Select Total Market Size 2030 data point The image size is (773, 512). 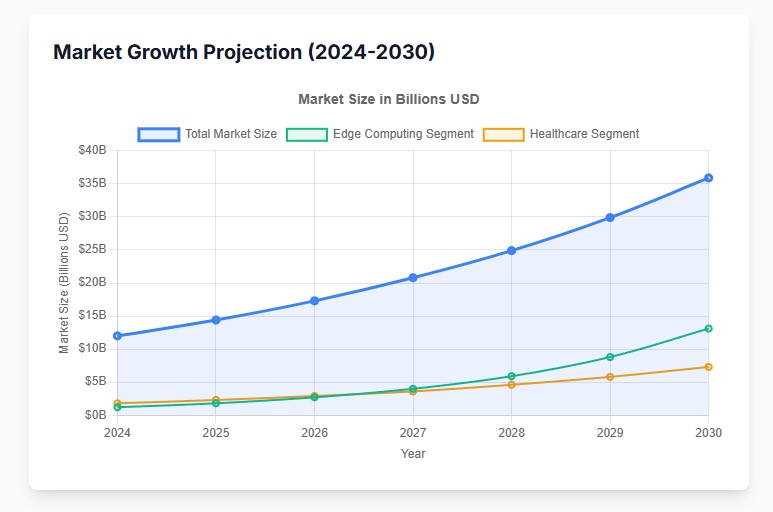(708, 178)
